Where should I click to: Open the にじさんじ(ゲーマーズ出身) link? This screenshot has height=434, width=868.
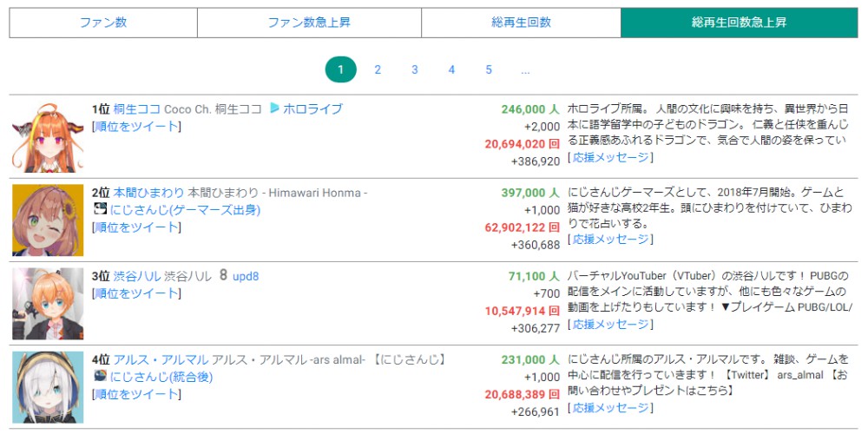point(185,210)
